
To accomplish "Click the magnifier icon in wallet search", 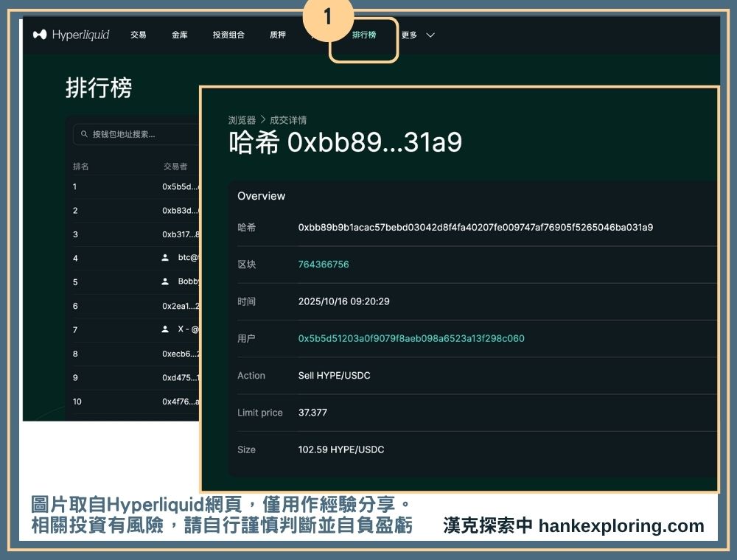I will pos(83,135).
